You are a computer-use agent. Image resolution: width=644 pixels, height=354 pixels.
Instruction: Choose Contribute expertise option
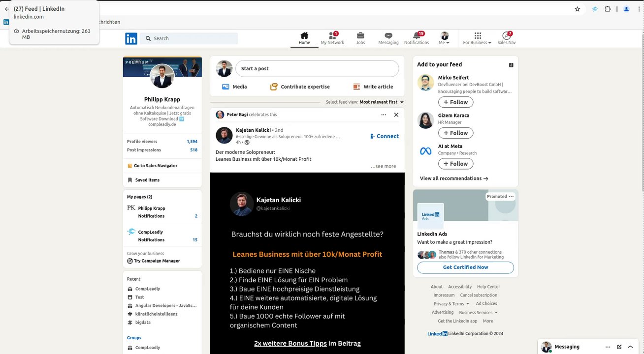coord(300,87)
